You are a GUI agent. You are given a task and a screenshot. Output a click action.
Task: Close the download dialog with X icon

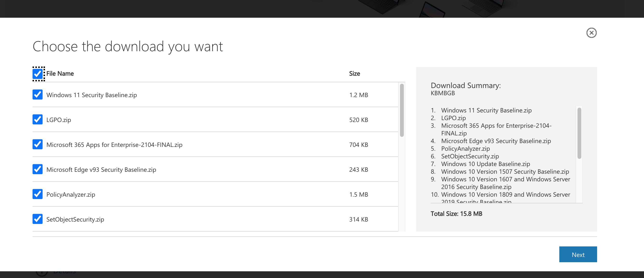pos(591,33)
